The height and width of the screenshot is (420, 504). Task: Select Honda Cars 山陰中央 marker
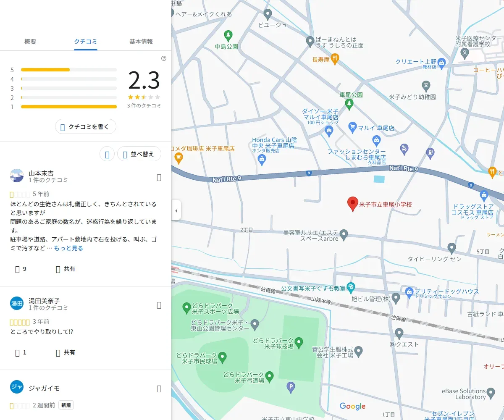[262, 159]
